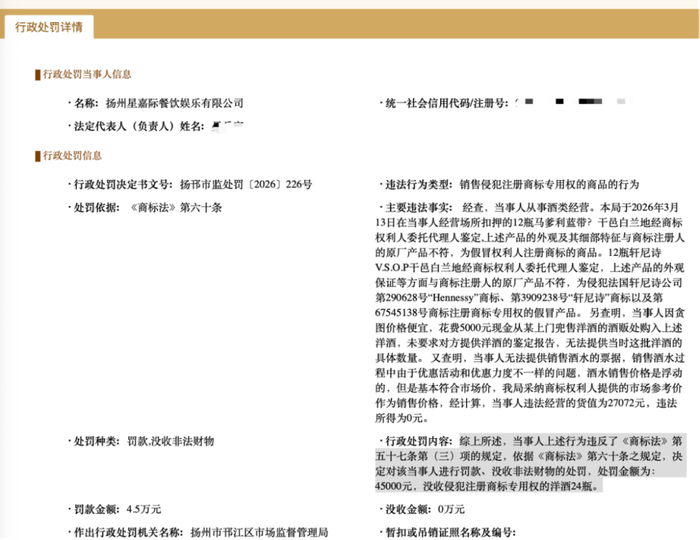700x540 pixels.
Task: Click the fine amount 4.5万元
Action: pos(144,509)
